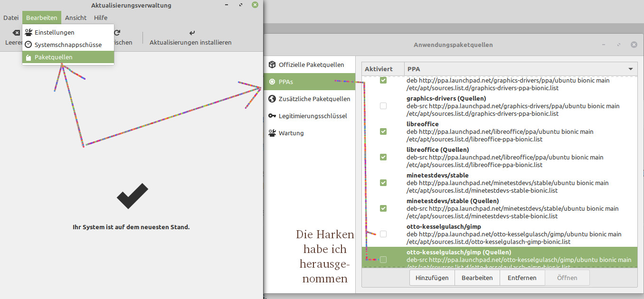Open the Hilfe menu
This screenshot has height=299, width=644.
point(101,18)
